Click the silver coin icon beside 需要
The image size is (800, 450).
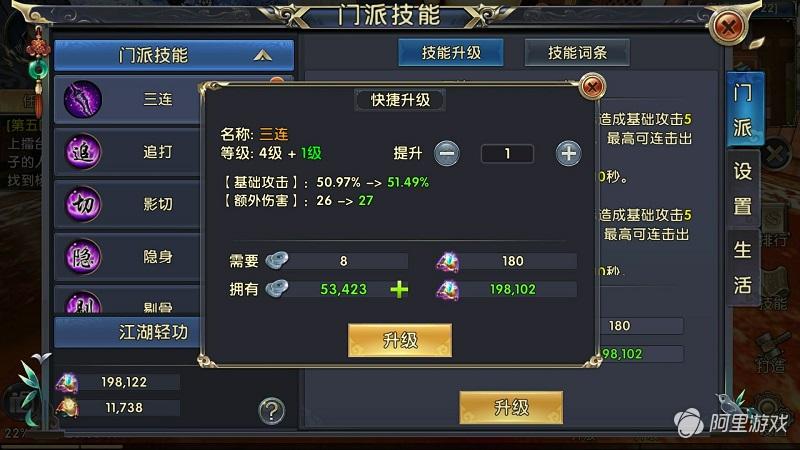[277, 261]
